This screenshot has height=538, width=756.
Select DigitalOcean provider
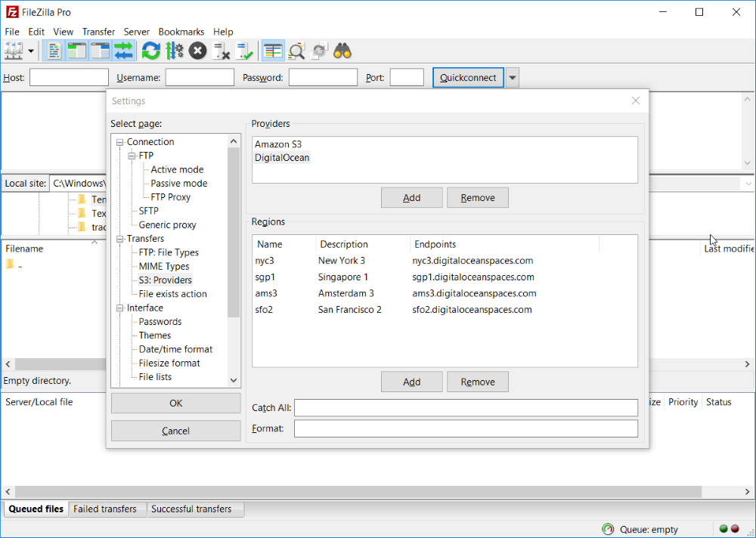tap(282, 158)
